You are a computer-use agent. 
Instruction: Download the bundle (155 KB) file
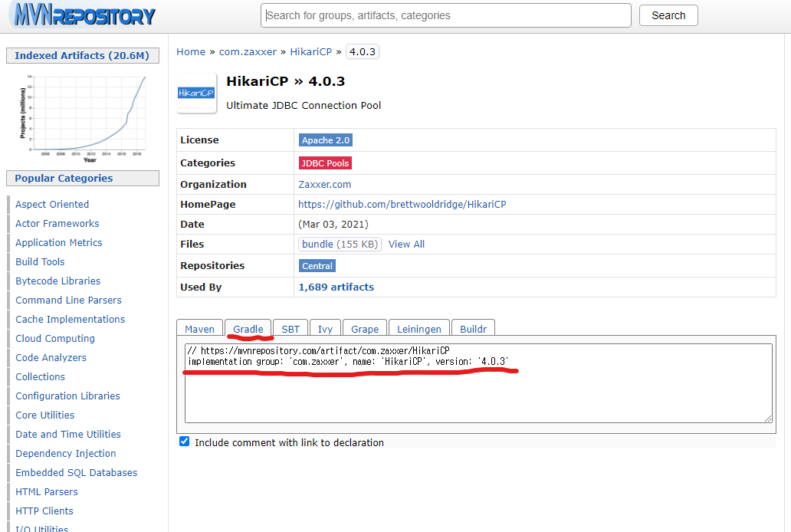[340, 244]
